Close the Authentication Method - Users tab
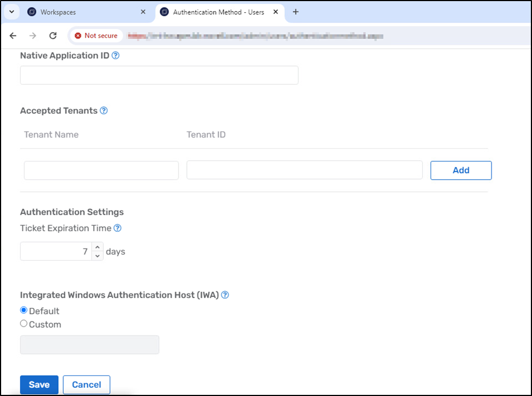This screenshot has height=396, width=532. click(x=276, y=12)
